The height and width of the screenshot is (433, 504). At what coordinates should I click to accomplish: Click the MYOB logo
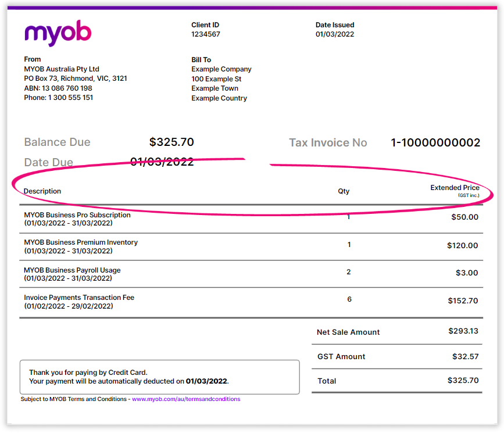pos(58,33)
